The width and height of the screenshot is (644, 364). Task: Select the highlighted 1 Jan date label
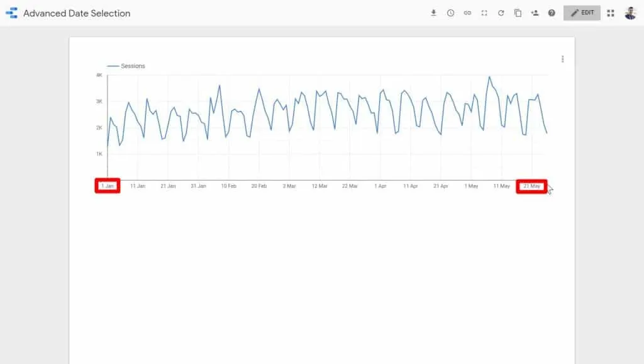tap(107, 186)
